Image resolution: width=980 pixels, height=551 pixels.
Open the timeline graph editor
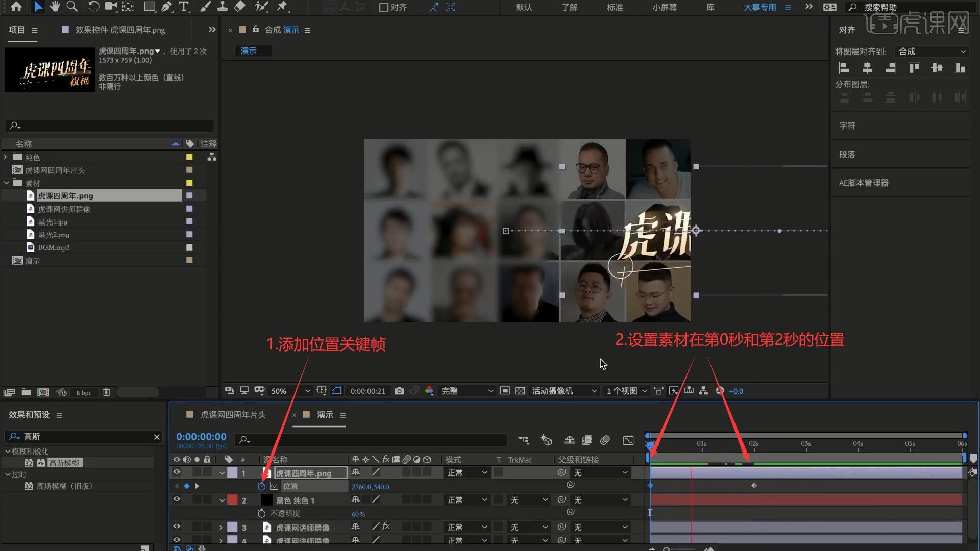click(628, 440)
